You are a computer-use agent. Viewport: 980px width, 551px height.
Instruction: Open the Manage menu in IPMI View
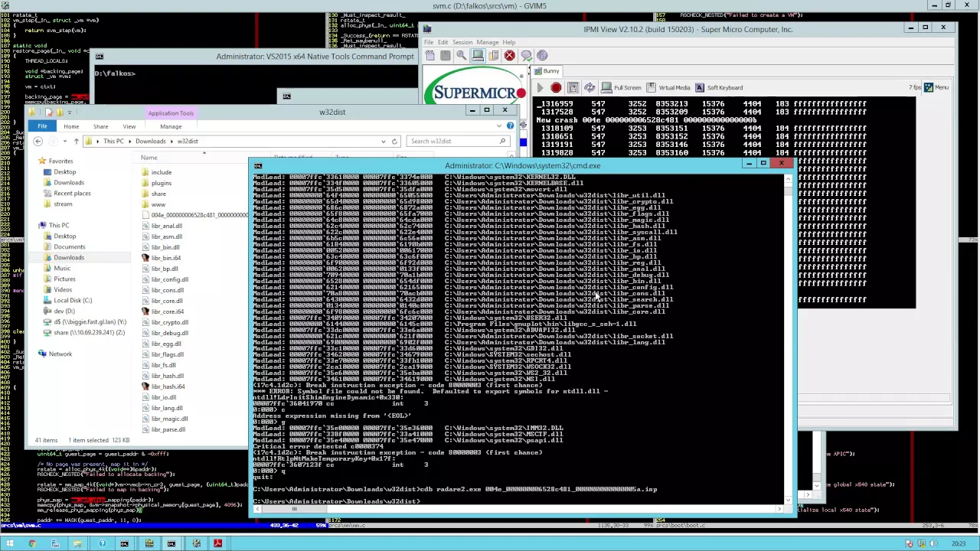488,42
